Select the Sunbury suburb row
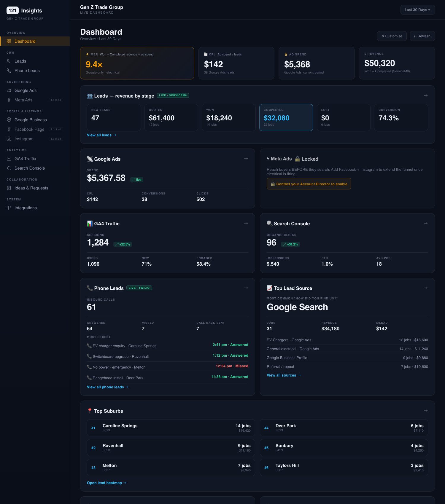 click(x=344, y=448)
